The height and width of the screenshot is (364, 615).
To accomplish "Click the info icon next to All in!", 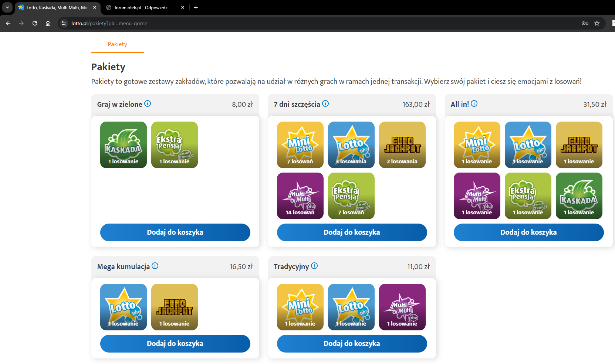I will (x=474, y=104).
